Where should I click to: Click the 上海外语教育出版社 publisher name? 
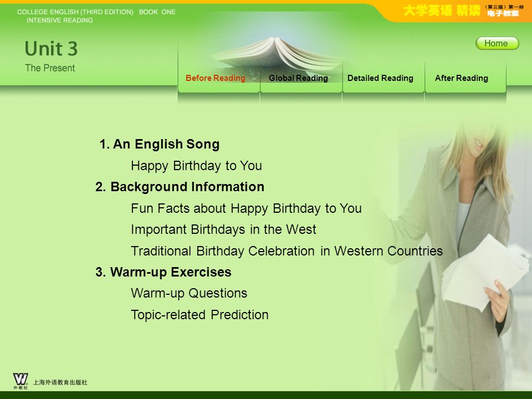click(x=60, y=382)
